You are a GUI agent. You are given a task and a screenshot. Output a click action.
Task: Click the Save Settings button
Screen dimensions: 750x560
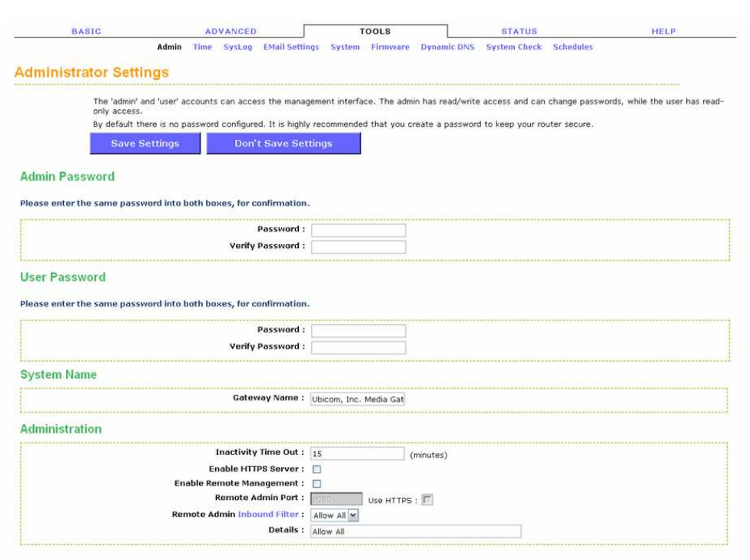[x=145, y=144]
